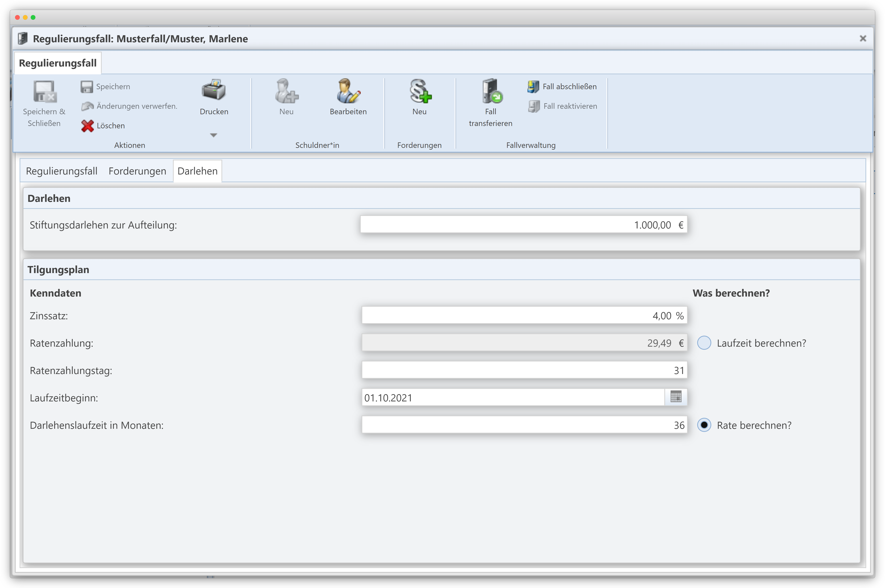885x588 pixels.
Task: Select the Laufzeit berechnen radio button
Action: pos(704,343)
